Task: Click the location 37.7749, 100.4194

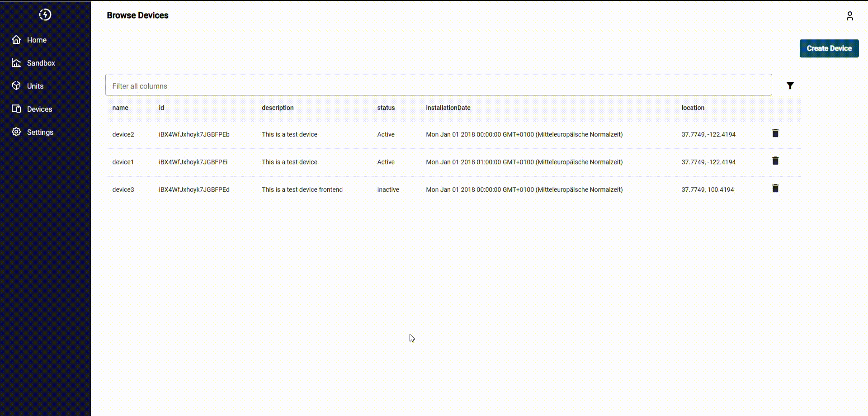Action: click(x=708, y=189)
